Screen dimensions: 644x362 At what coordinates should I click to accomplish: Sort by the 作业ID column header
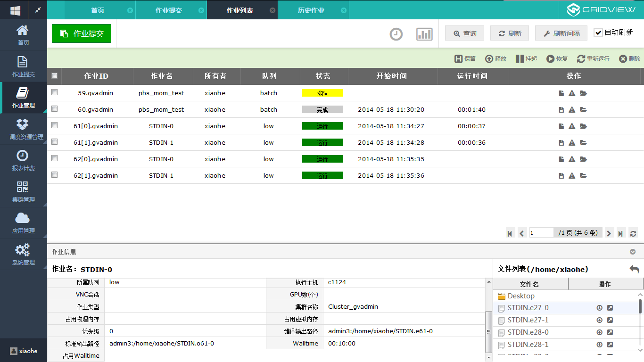97,76
